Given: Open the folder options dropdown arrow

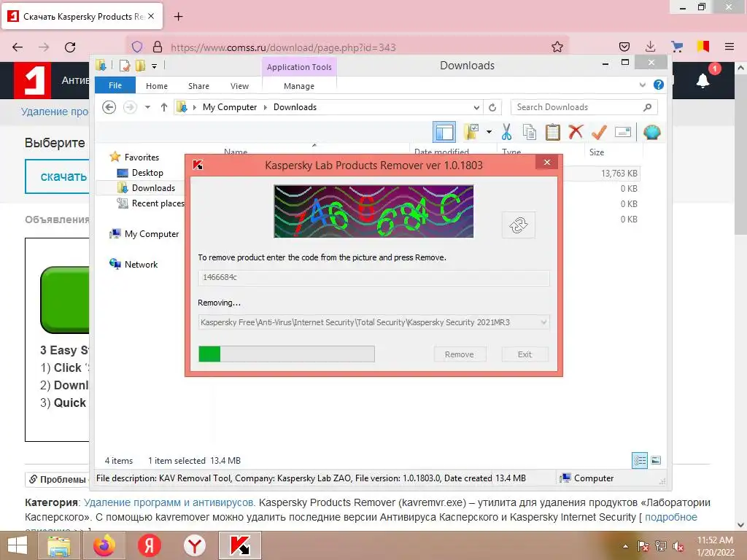Looking at the screenshot, I should [489, 132].
